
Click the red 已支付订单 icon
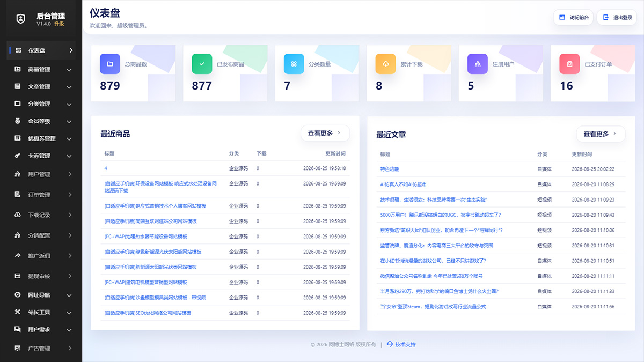569,64
